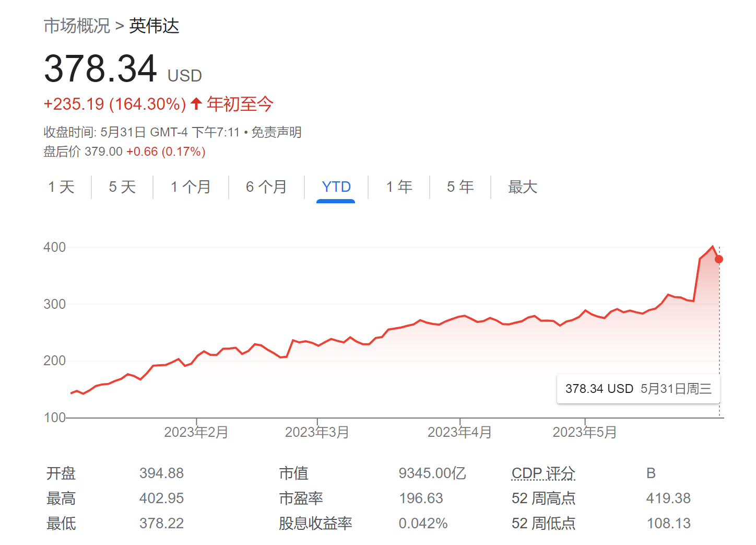The width and height of the screenshot is (756, 545).
Task: Click the 最高 value 402.95
Action: (x=161, y=498)
